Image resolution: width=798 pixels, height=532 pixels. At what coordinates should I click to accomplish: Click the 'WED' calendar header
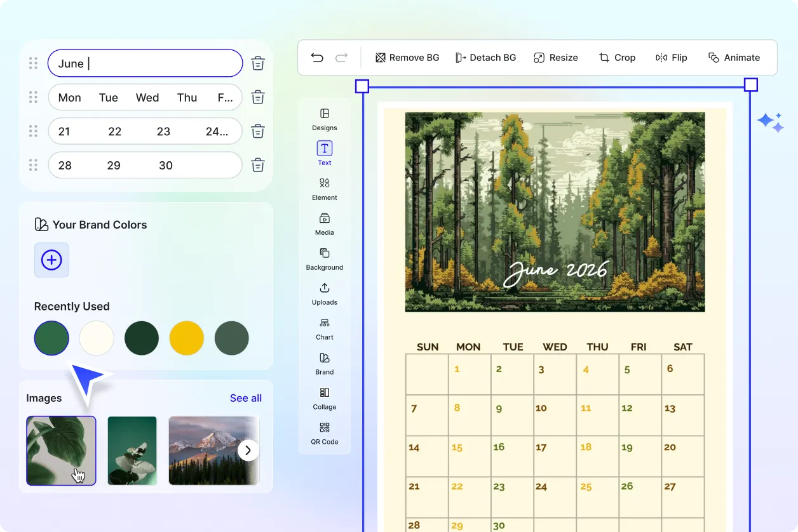click(555, 347)
